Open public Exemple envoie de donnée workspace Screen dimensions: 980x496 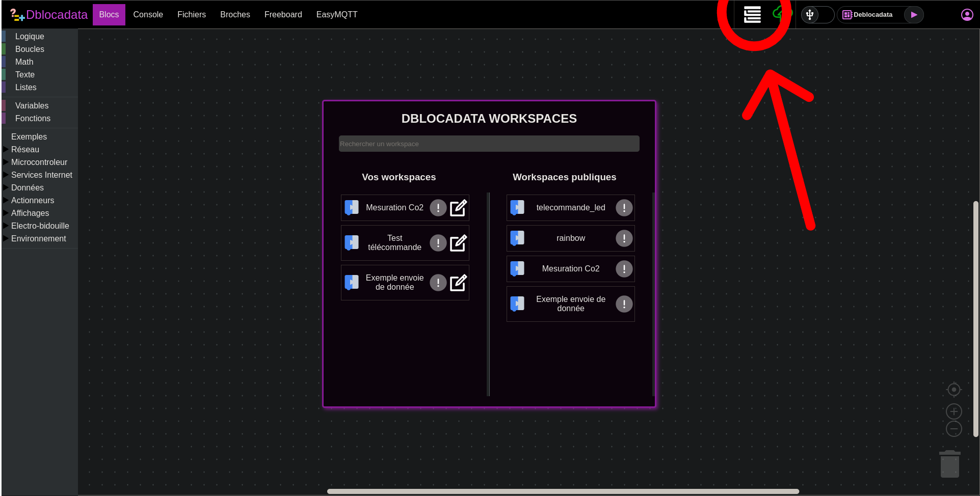pos(570,304)
